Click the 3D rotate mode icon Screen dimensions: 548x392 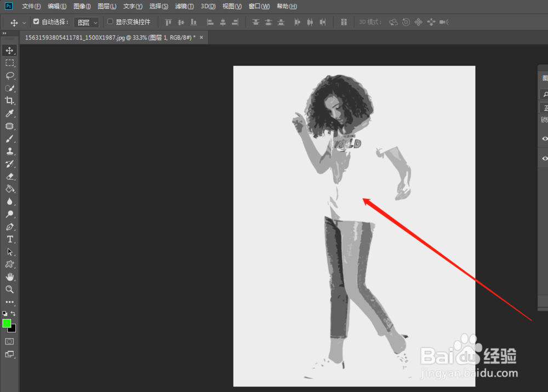click(393, 22)
